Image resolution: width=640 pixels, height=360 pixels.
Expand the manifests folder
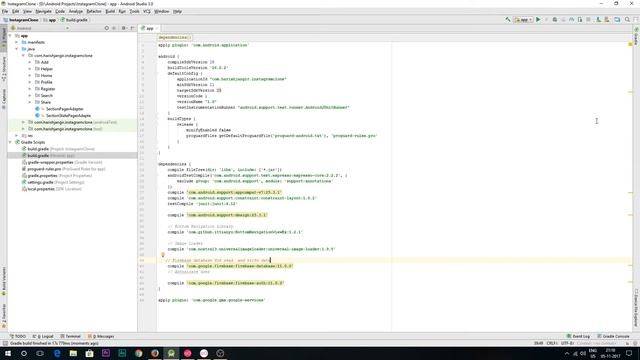click(17, 42)
